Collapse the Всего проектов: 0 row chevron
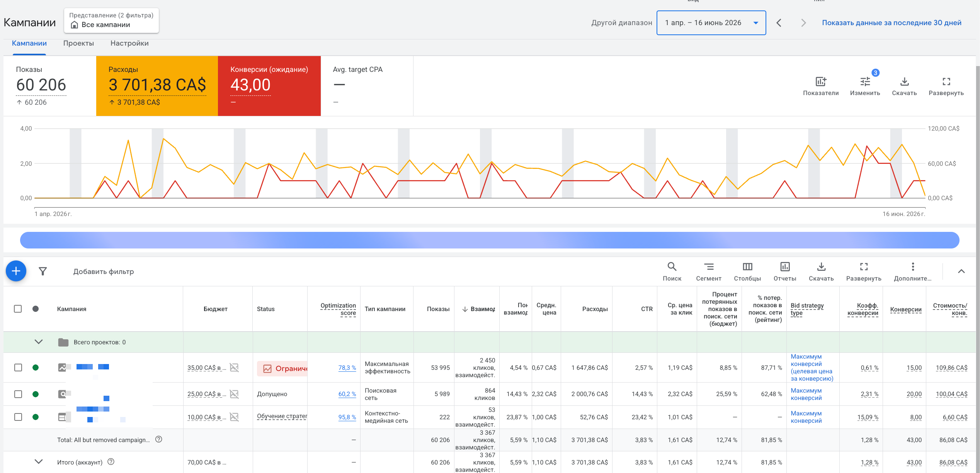The width and height of the screenshot is (980, 473). (38, 342)
